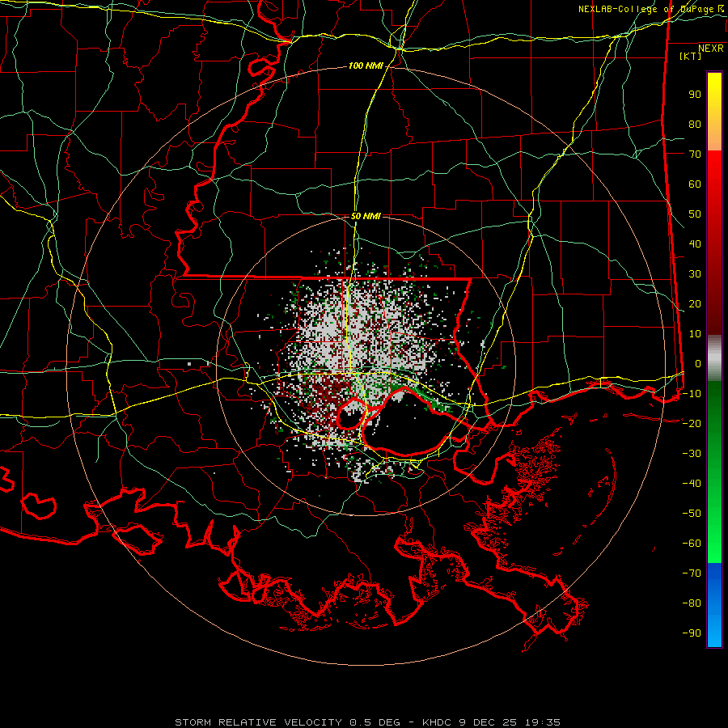Click the -90 value on the velocity scale
Image resolution: width=728 pixels, height=728 pixels.
point(692,633)
